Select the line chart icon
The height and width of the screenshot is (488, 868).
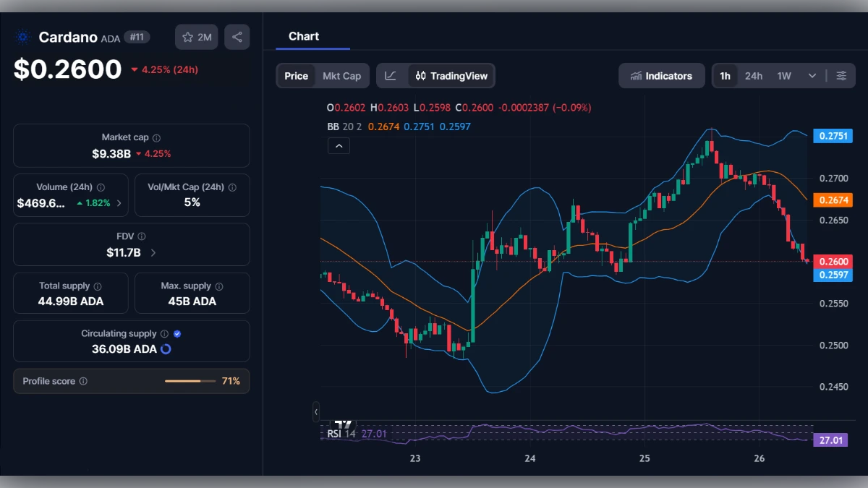pyautogui.click(x=391, y=75)
